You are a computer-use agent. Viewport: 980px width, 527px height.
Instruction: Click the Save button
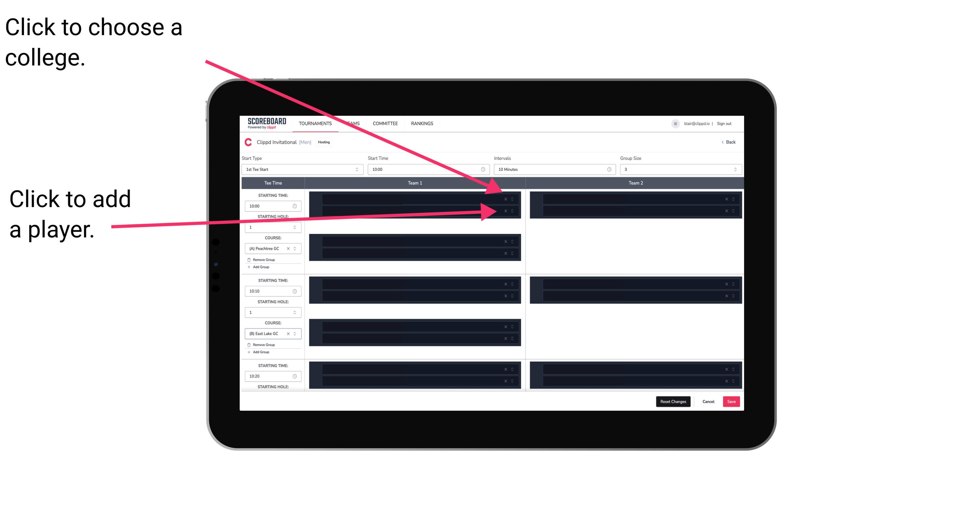pyautogui.click(x=732, y=401)
